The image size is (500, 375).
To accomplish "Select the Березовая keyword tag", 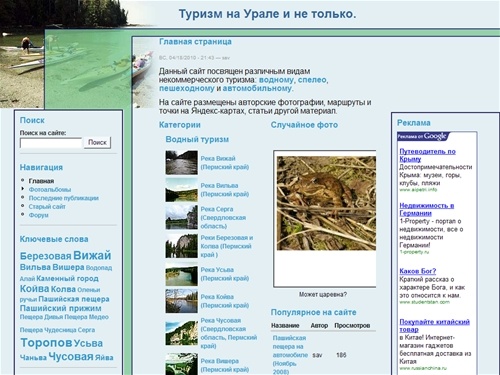I will coord(46,256).
